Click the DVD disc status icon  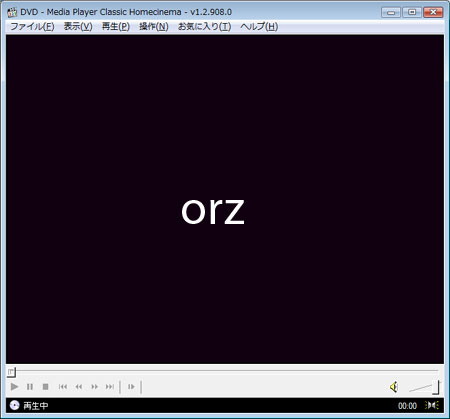14,405
